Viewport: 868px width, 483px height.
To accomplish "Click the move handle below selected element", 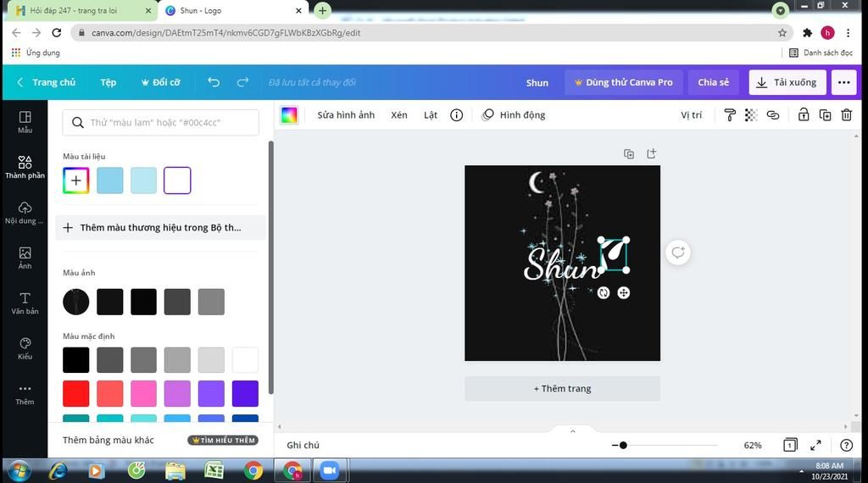I will [623, 292].
